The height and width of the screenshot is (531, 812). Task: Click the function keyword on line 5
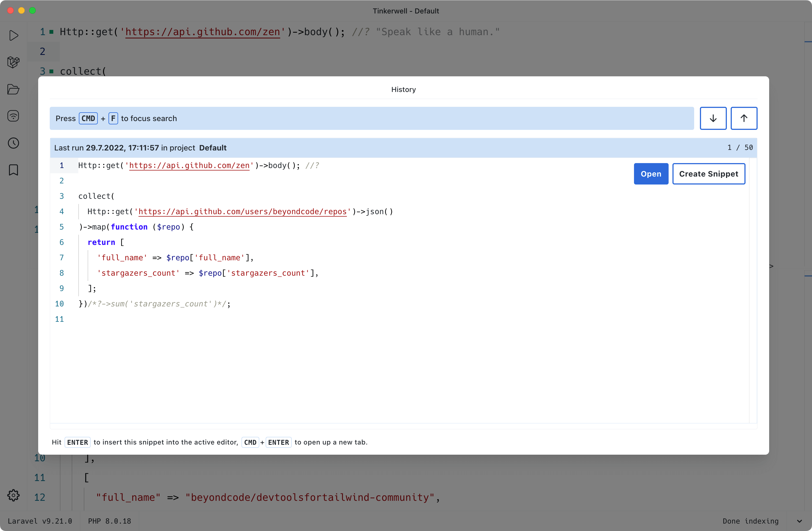click(x=129, y=227)
